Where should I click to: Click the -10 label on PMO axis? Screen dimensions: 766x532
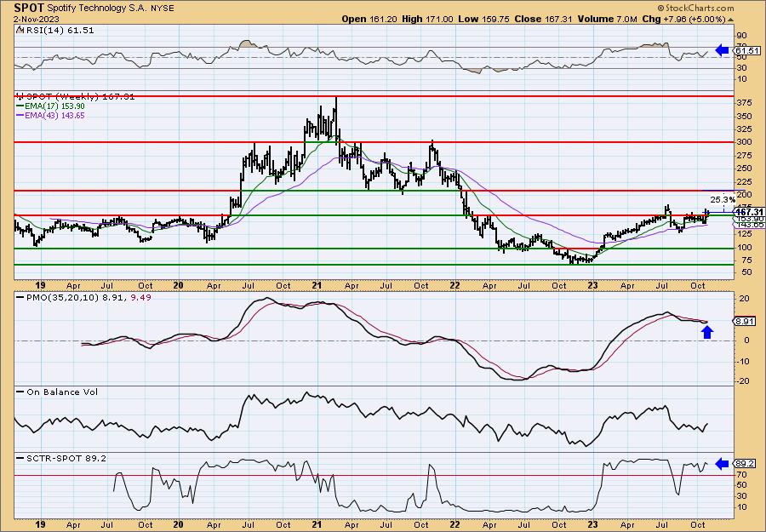742,361
